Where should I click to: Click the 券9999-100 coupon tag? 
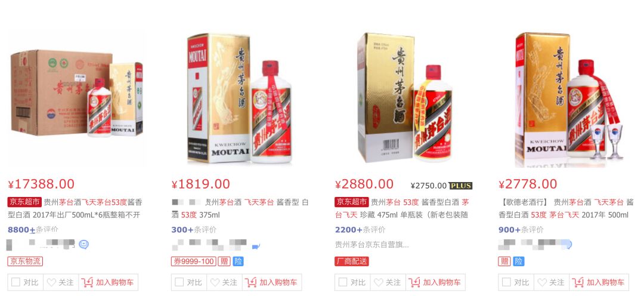tap(193, 261)
